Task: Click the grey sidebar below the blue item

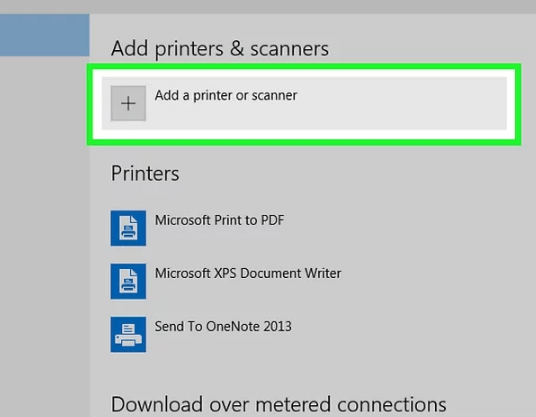Action: pyautogui.click(x=44, y=236)
